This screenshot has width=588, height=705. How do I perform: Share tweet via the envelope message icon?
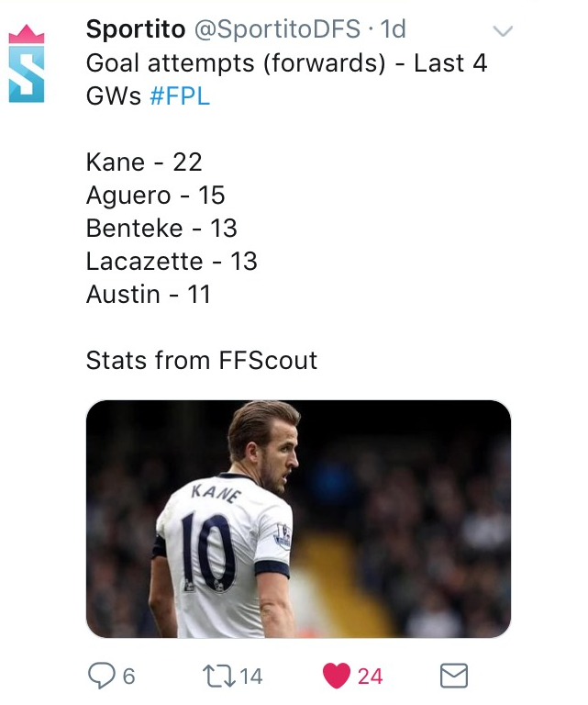[454, 676]
